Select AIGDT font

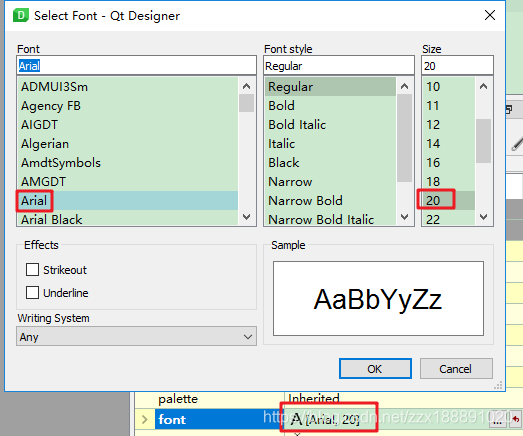[128, 125]
